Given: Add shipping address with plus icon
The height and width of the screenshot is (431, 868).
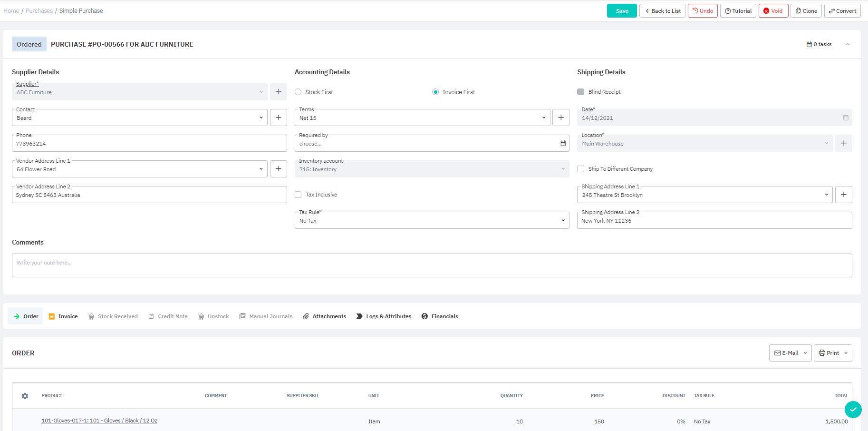Looking at the screenshot, I should coord(843,195).
